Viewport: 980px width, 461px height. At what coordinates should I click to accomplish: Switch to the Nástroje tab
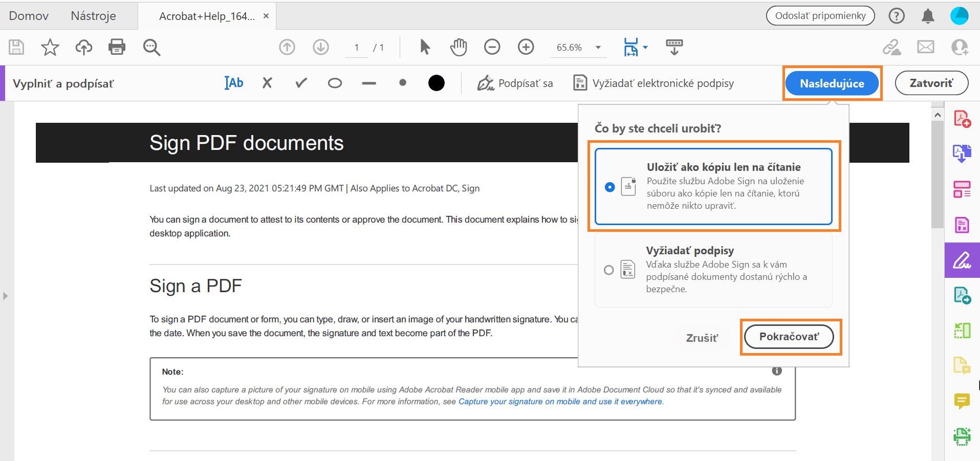[93, 16]
